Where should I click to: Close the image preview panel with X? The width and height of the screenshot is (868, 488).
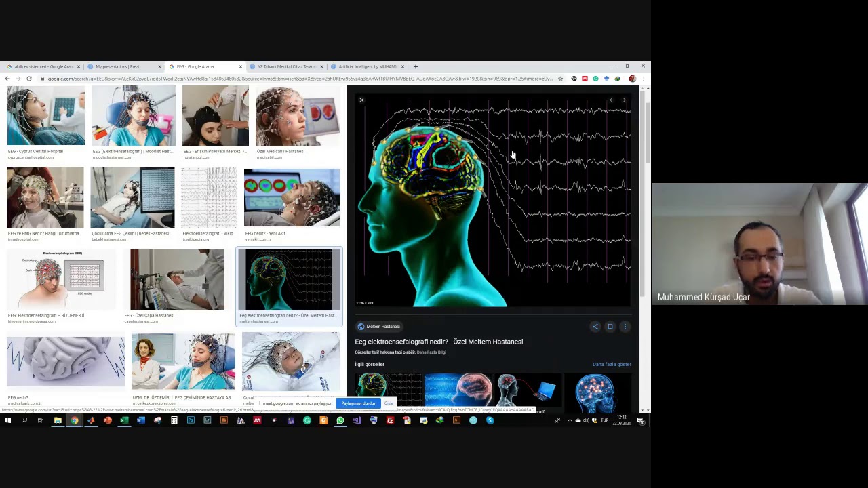pyautogui.click(x=361, y=100)
